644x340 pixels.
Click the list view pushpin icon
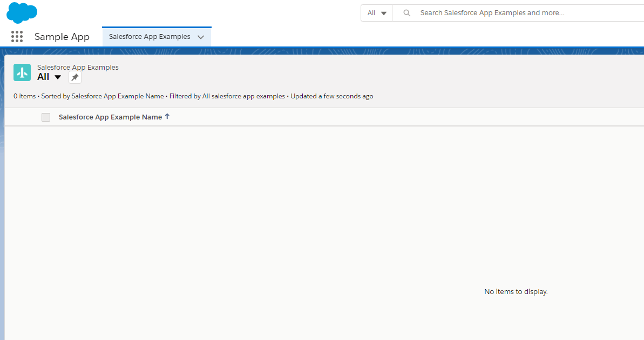click(74, 77)
